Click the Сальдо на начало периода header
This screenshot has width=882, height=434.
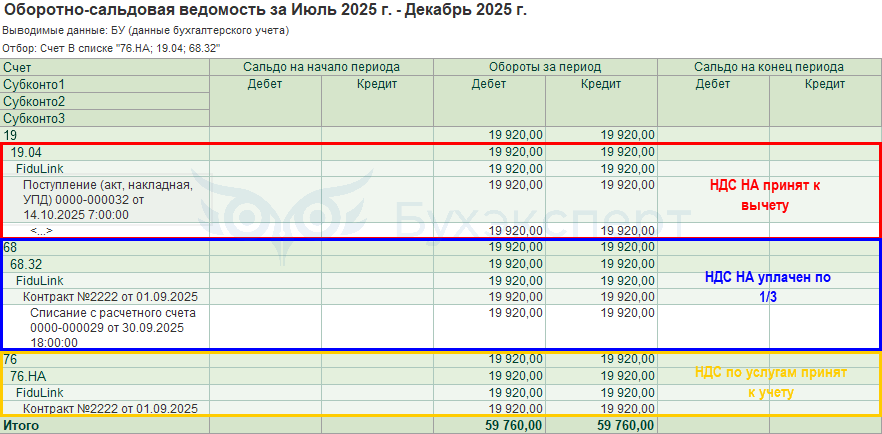point(321,67)
